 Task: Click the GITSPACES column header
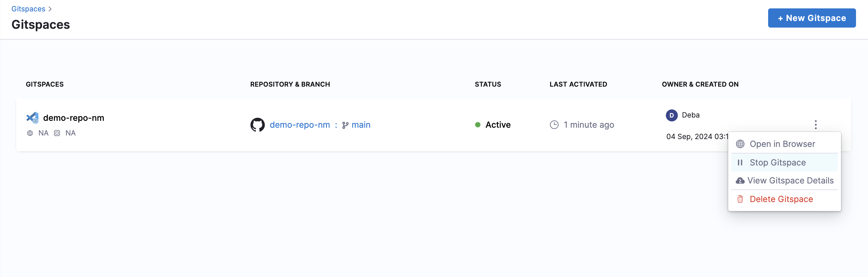(x=44, y=84)
